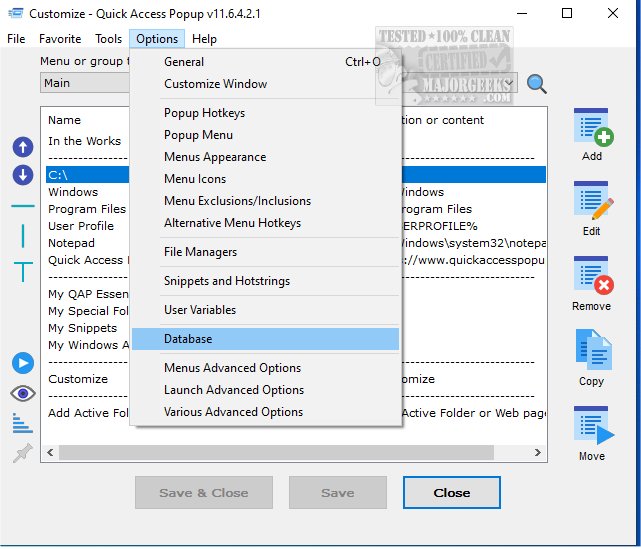Select the My QAP Essentials row
The width and height of the screenshot is (641, 549).
tap(88, 294)
